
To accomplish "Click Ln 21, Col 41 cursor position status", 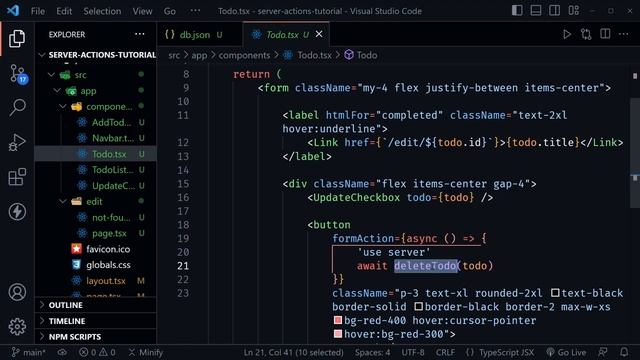I will tap(293, 352).
